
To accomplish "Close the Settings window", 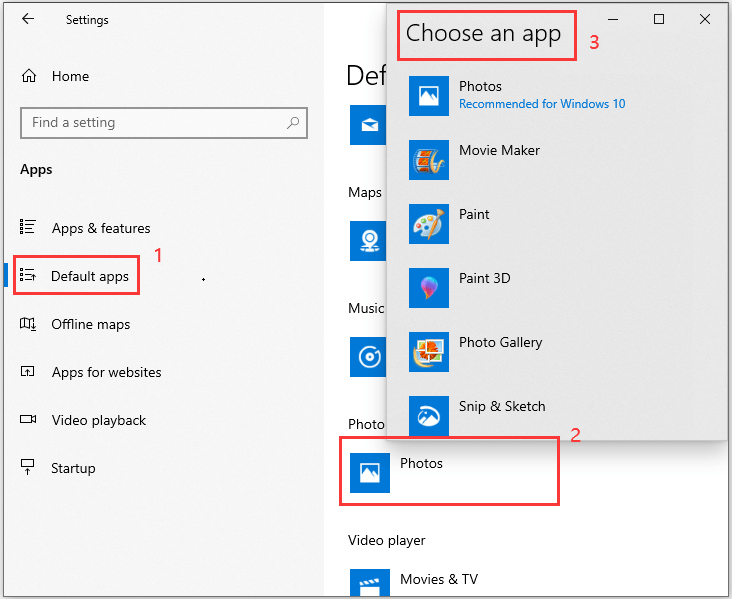I will pos(705,19).
